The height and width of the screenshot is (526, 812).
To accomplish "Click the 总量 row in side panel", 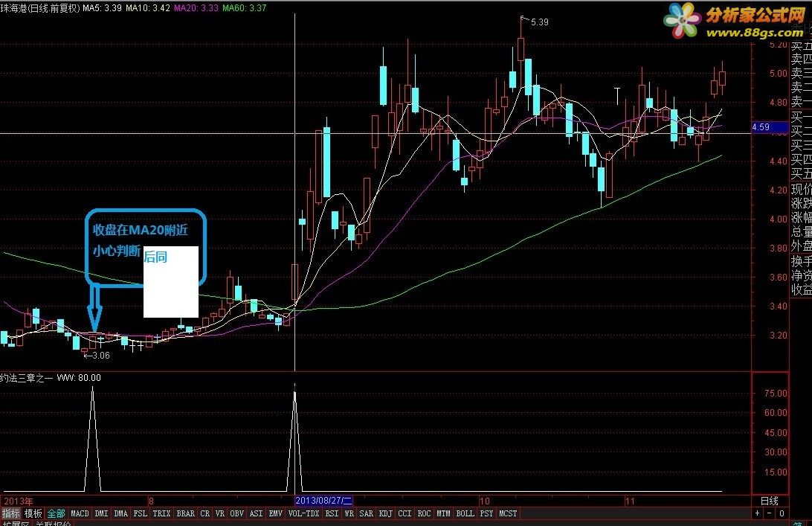I will pyautogui.click(x=801, y=231).
